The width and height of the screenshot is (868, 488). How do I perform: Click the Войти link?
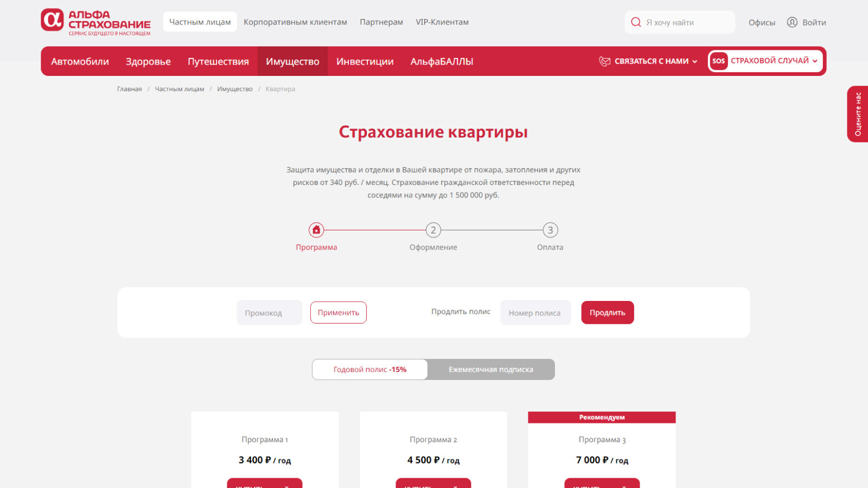(814, 22)
